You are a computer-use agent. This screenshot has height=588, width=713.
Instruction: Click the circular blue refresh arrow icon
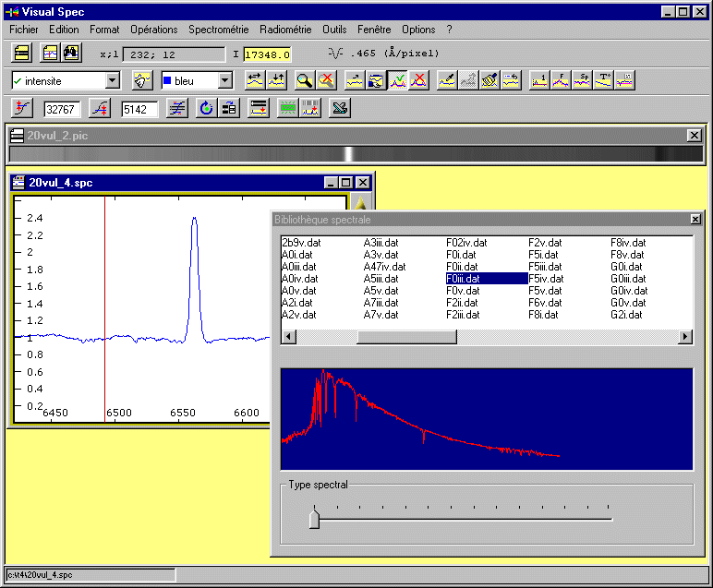205,109
